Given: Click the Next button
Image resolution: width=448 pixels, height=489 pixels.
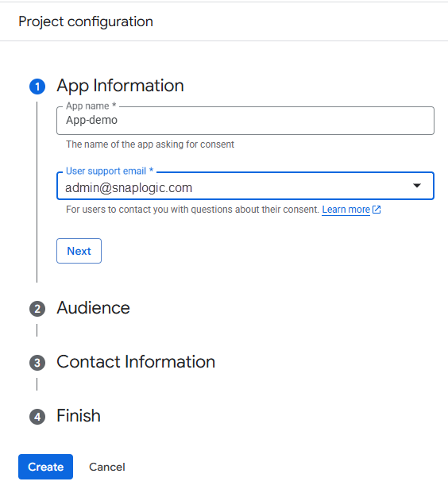Looking at the screenshot, I should click(79, 251).
